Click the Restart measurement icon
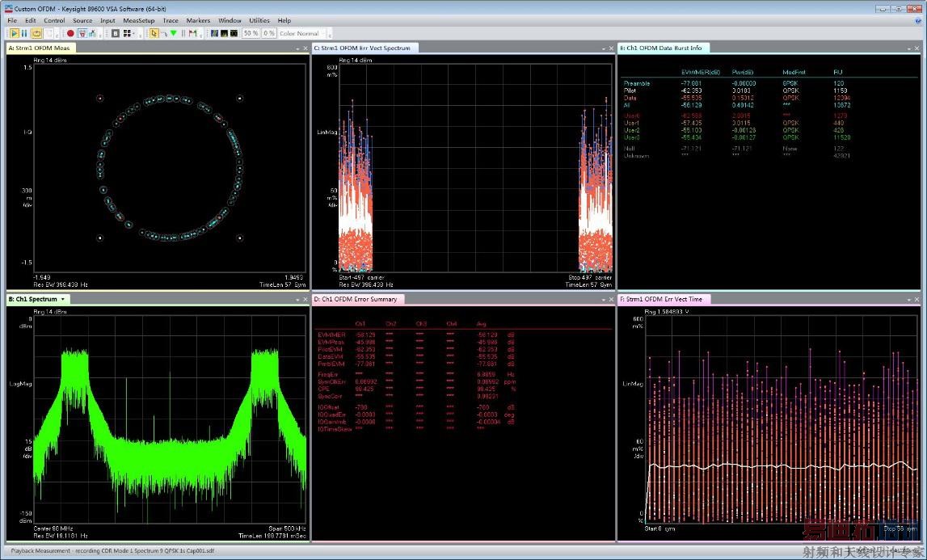This screenshot has height=560, width=927. 36,33
